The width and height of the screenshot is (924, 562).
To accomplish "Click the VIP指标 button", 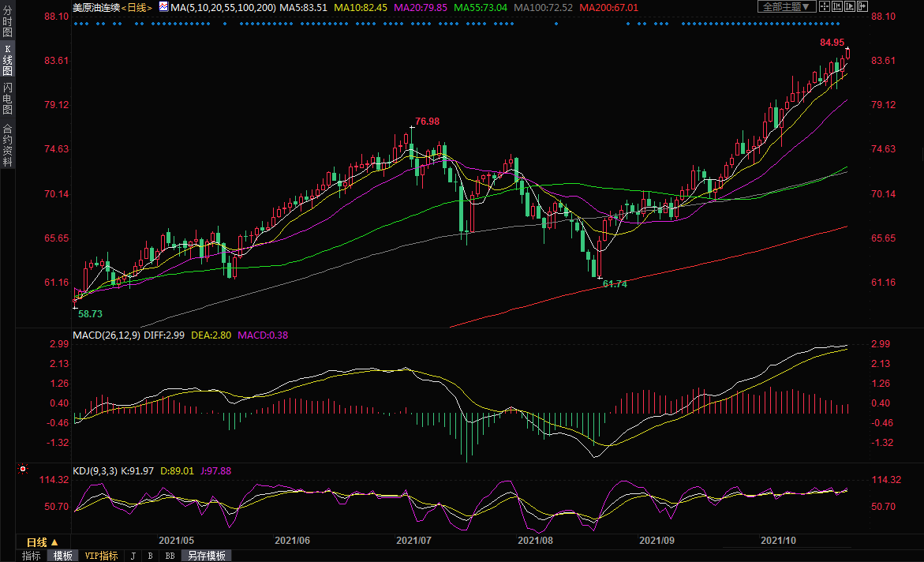I will point(102,556).
